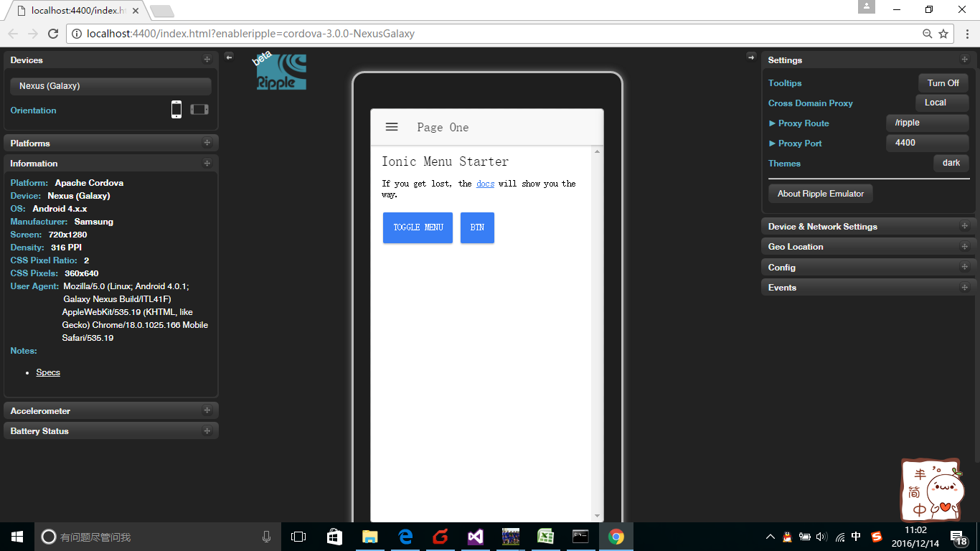Open File Explorer from taskbar
This screenshot has height=551, width=980.
coord(369,537)
